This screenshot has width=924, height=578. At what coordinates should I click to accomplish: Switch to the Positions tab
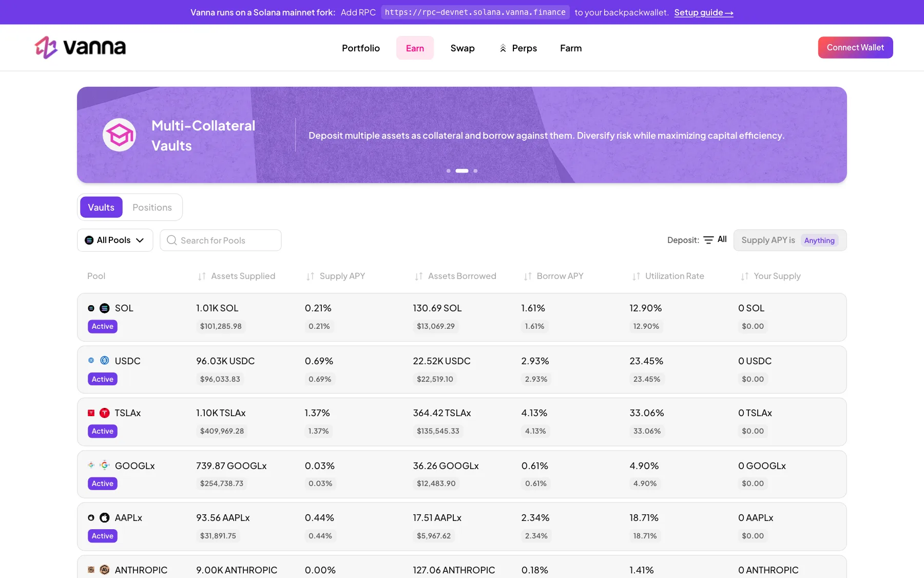tap(152, 208)
